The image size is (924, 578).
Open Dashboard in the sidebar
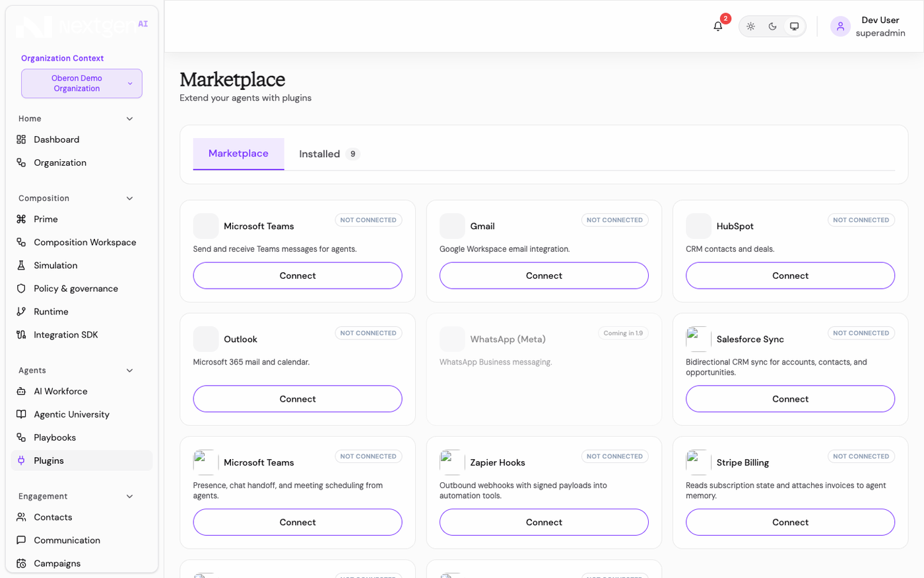(x=82, y=139)
